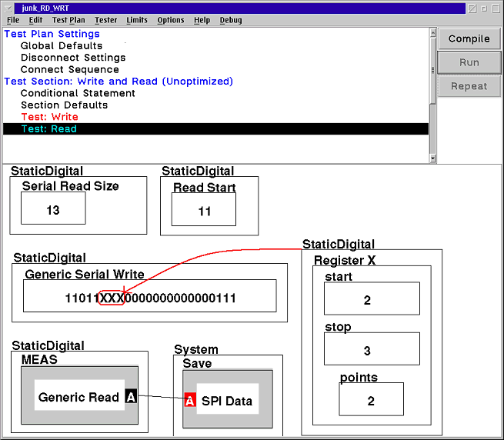Viewport: 504px width, 440px height.
Task: Click the test list scrollbar thumb
Action: (433, 70)
